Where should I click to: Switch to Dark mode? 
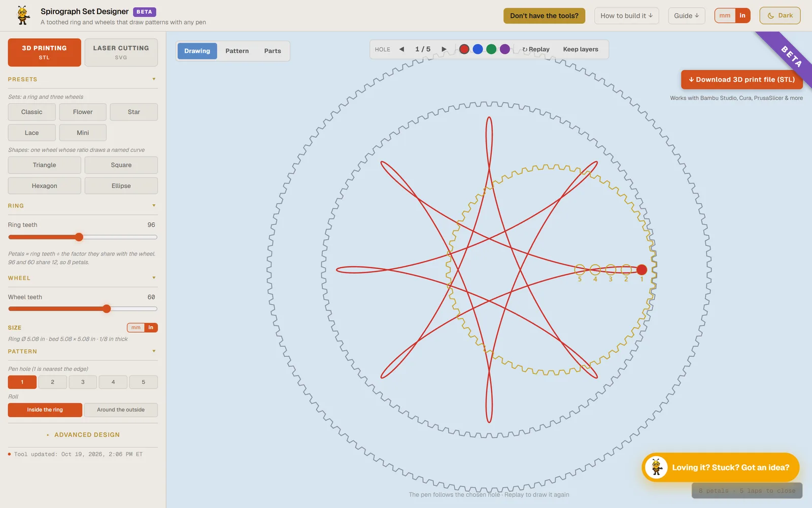point(780,16)
